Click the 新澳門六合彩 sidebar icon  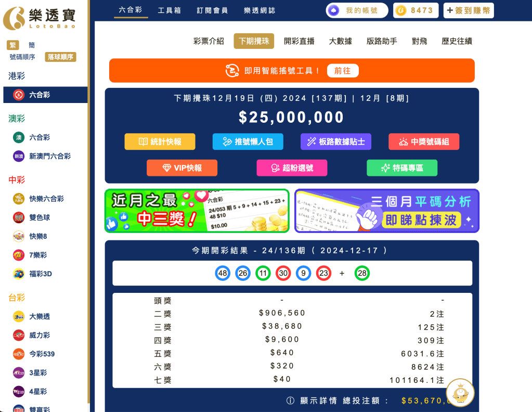click(19, 156)
